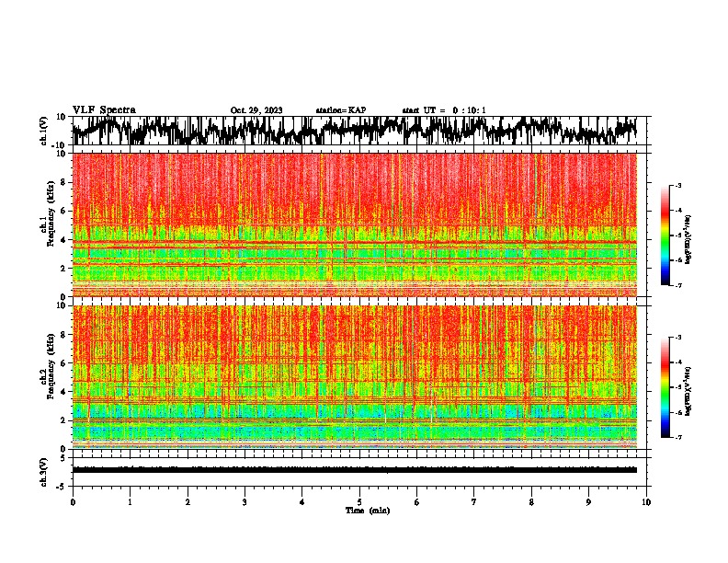The width and height of the screenshot is (728, 563).
Task: Click the time axis tick label '8'
Action: tap(531, 501)
